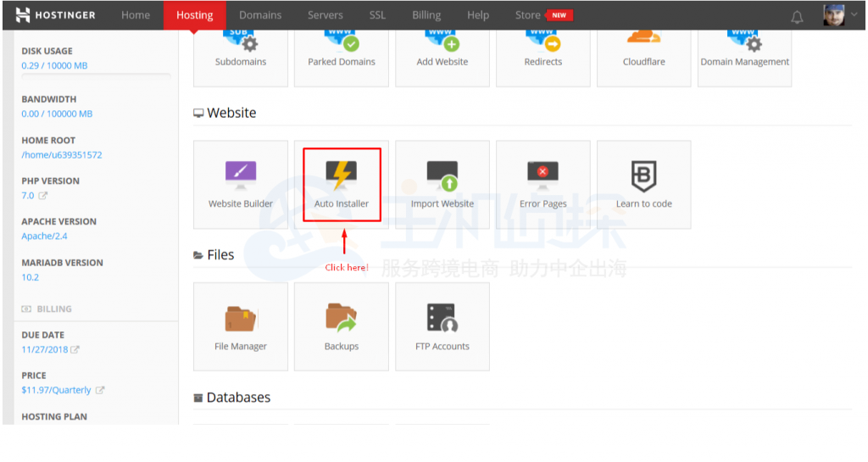This screenshot has width=868, height=462.
Task: Click external link icon beside due date
Action: (75, 349)
